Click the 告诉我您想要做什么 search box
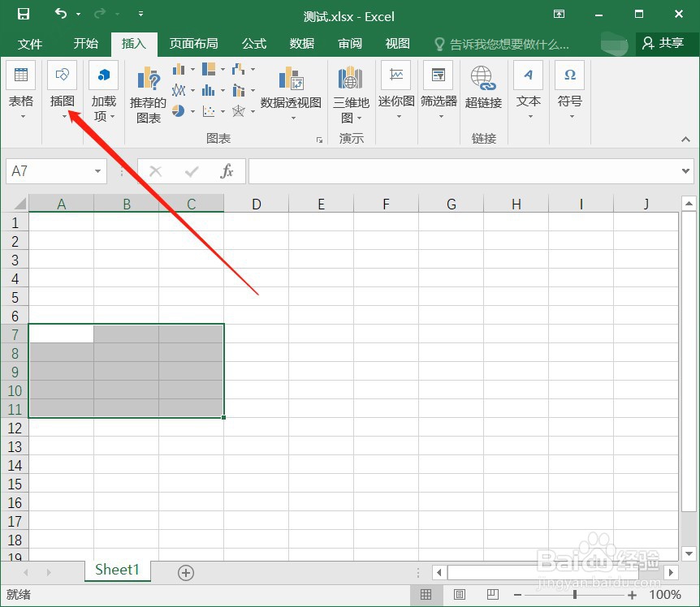Screen dimensions: 700x607 pos(502,44)
